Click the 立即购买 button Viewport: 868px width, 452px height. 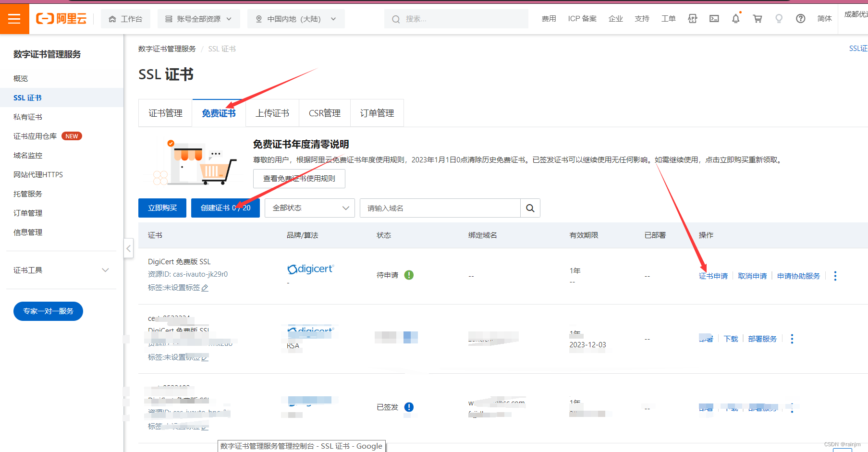click(162, 208)
